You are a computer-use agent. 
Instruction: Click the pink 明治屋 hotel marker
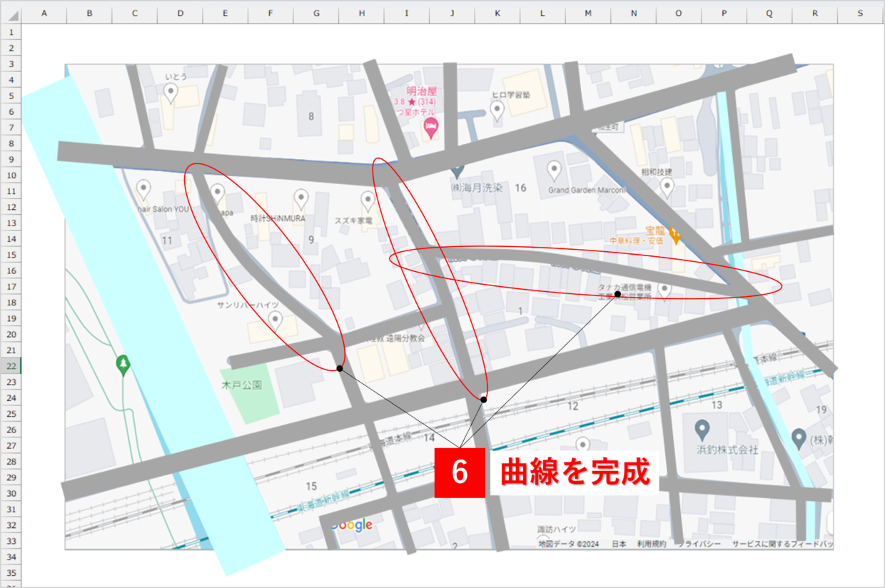431,128
